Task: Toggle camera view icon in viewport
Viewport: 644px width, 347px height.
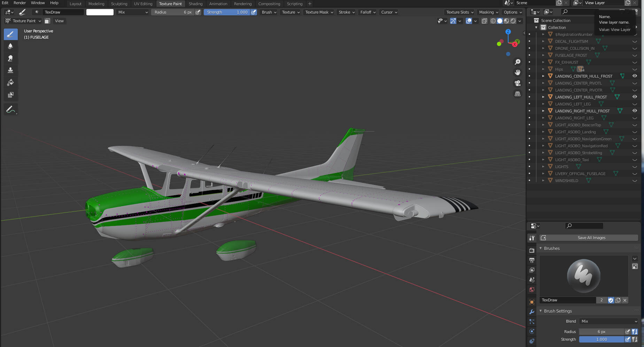Action: pos(518,83)
